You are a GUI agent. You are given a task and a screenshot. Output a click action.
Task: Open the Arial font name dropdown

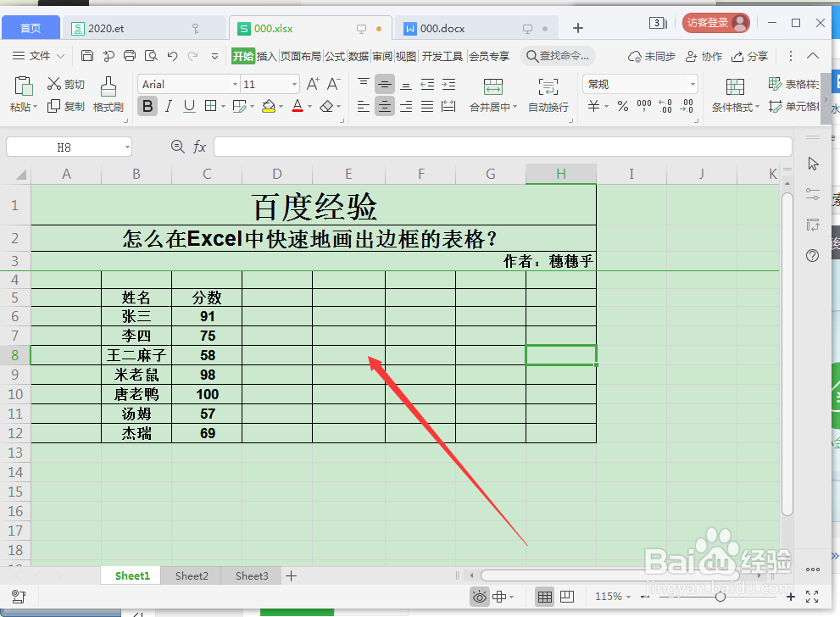coord(235,85)
